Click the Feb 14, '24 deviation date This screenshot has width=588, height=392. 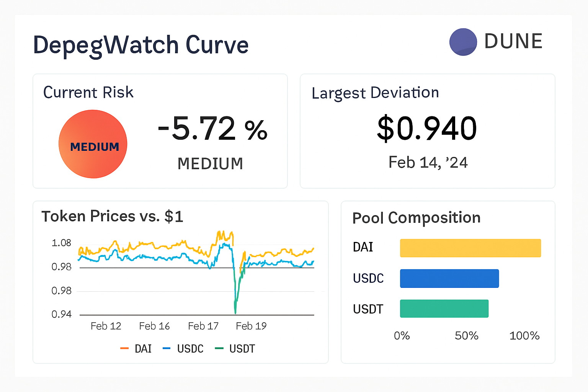(x=428, y=163)
